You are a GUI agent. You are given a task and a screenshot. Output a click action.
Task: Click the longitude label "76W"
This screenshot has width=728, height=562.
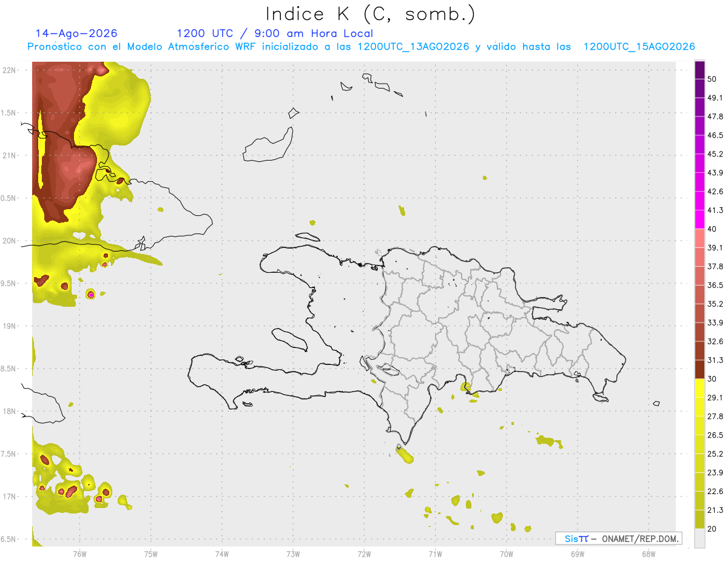click(79, 554)
